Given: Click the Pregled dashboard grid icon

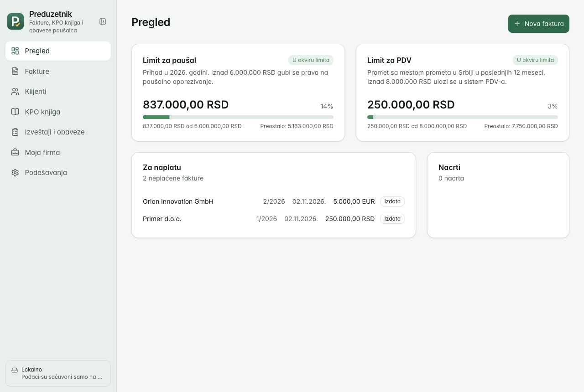Looking at the screenshot, I should (x=15, y=51).
